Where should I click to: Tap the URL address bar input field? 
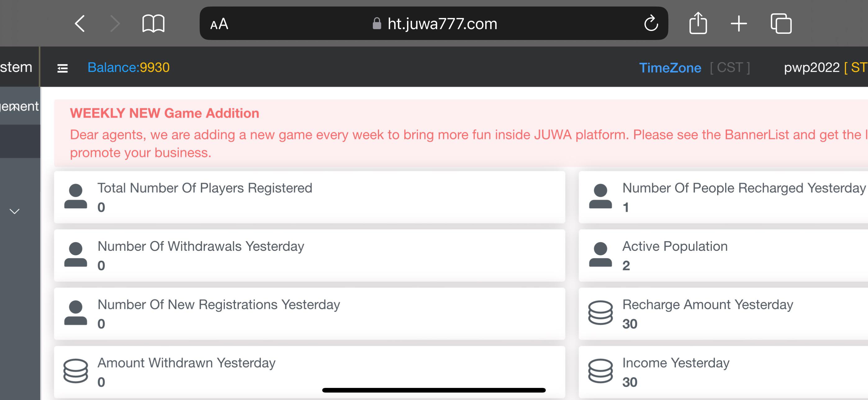coord(435,23)
